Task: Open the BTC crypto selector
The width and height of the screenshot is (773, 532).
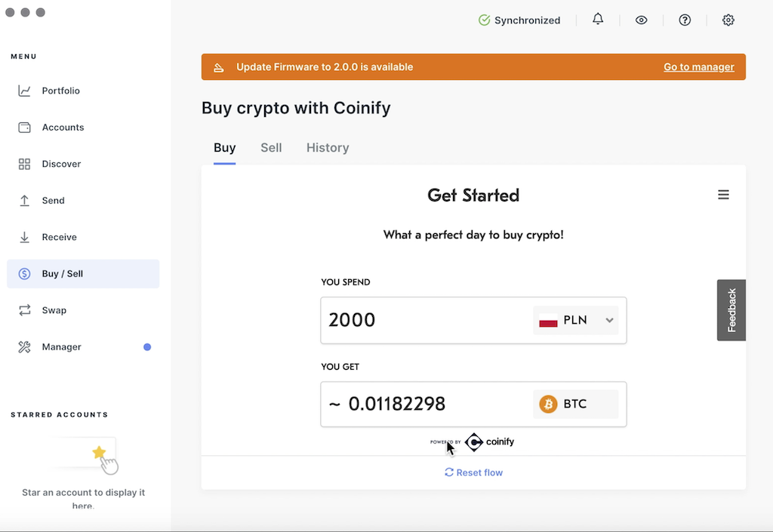Action: [x=575, y=404]
